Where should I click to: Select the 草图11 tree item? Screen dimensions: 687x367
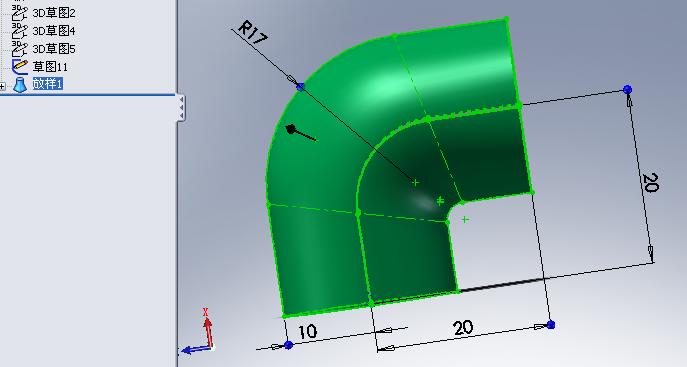pos(50,67)
